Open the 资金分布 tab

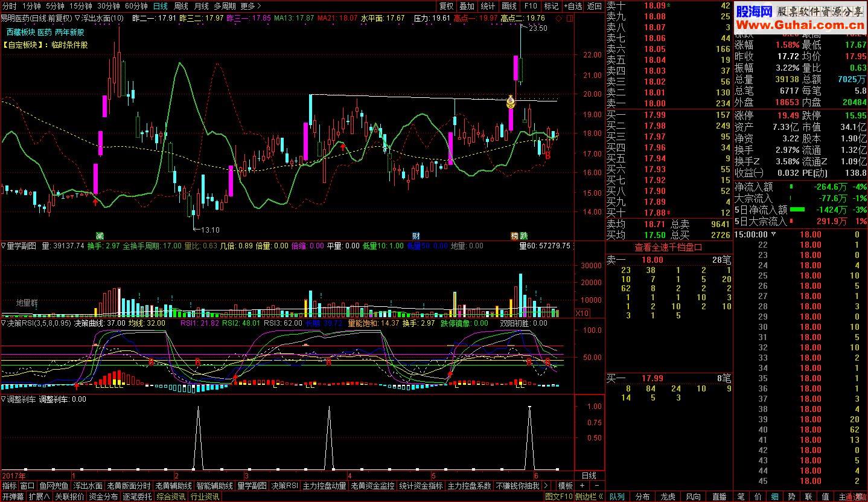104,497
